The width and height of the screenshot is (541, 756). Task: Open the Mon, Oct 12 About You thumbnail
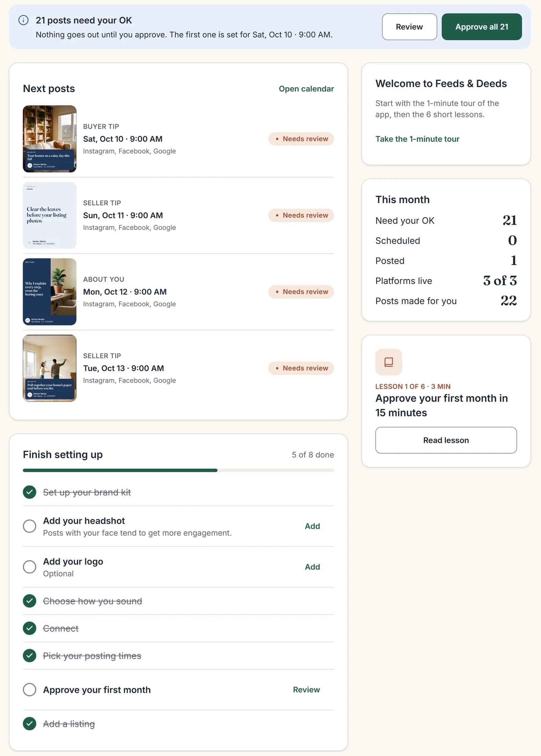point(50,292)
